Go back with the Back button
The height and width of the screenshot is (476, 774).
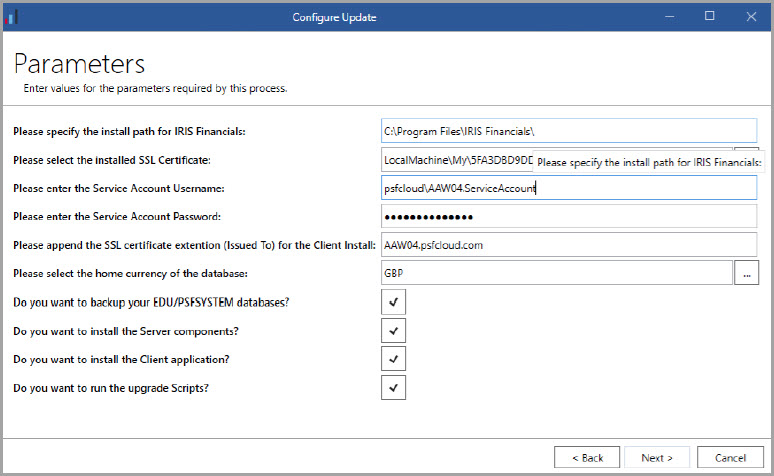pos(587,457)
